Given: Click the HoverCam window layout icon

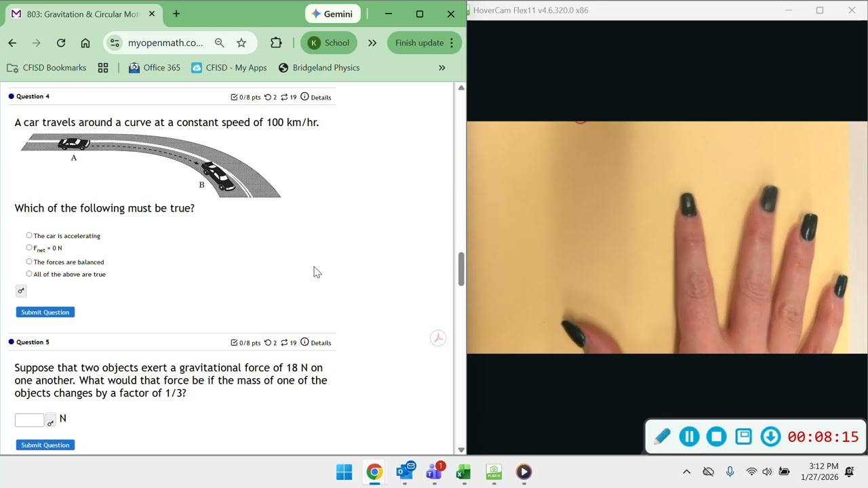Looking at the screenshot, I should tap(743, 436).
